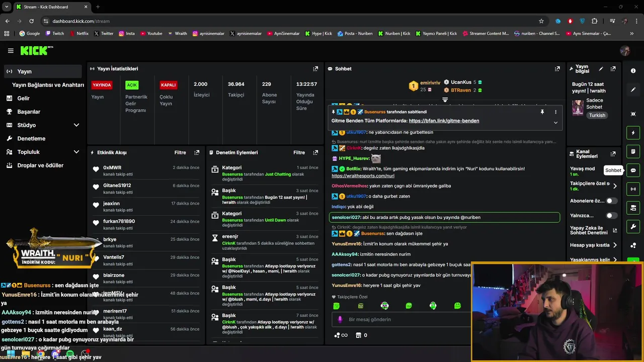The image size is (644, 362).
Task: Bookmark this page with the star icon
Action: [x=541, y=21]
